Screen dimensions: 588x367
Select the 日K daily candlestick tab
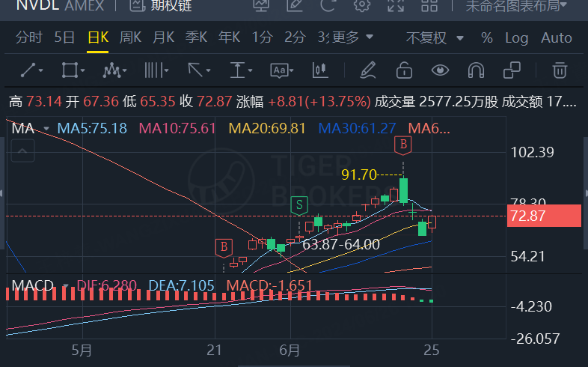coord(98,37)
